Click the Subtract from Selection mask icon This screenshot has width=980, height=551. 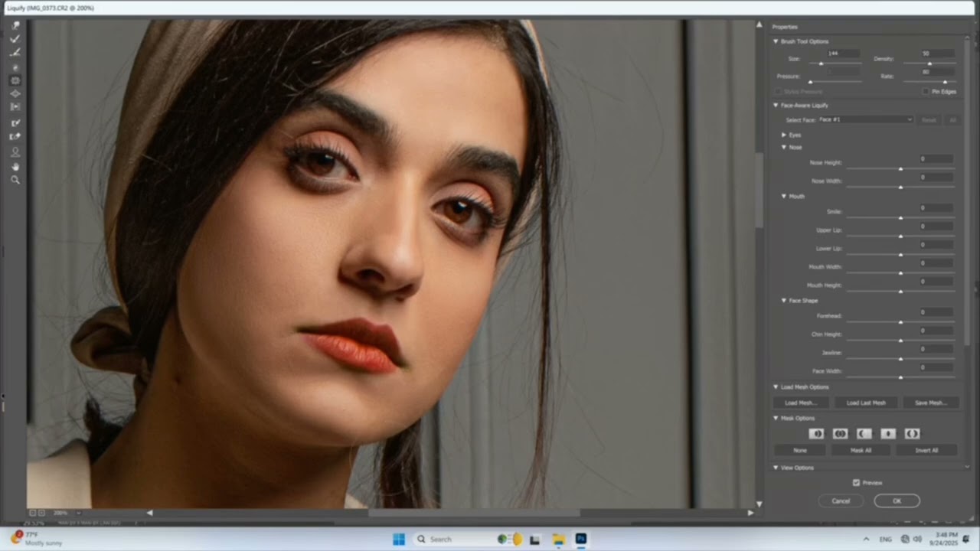point(864,433)
